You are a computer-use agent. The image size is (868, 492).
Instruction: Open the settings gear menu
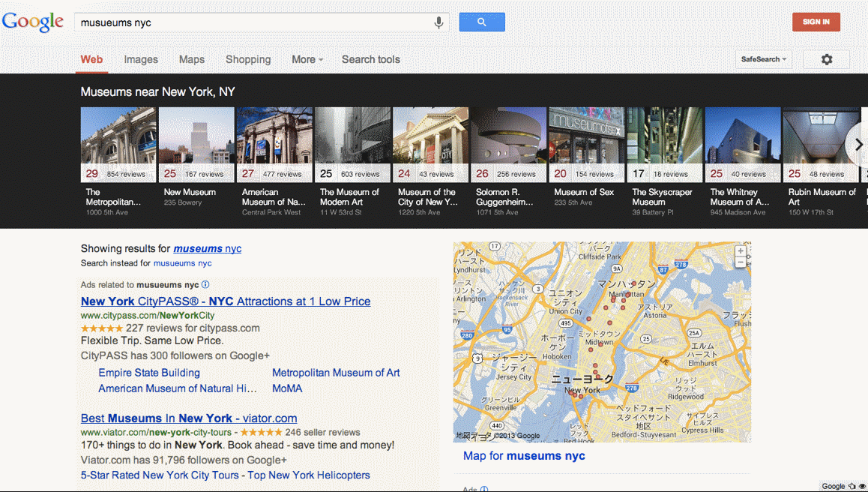[x=826, y=59]
